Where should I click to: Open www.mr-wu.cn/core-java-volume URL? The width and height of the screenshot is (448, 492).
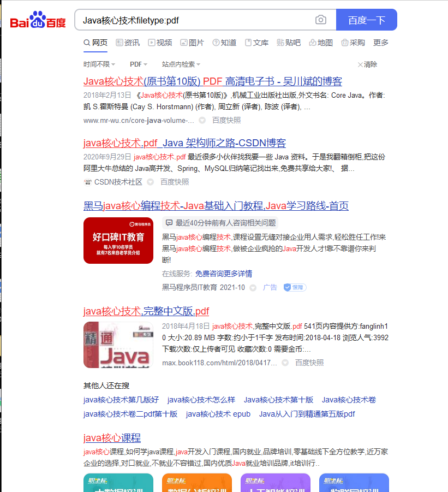pyautogui.click(x=139, y=121)
